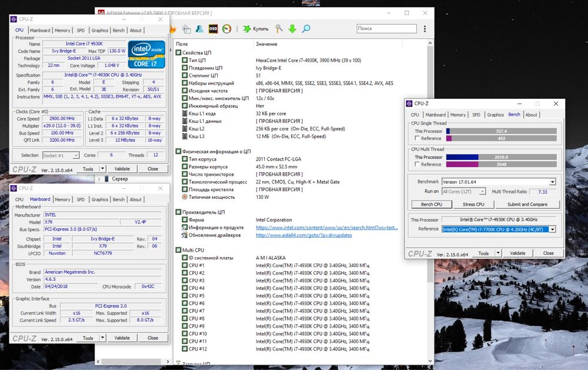Select the 2011 Contact FC-LGA value
The height and width of the screenshot is (370, 588).
278,159
